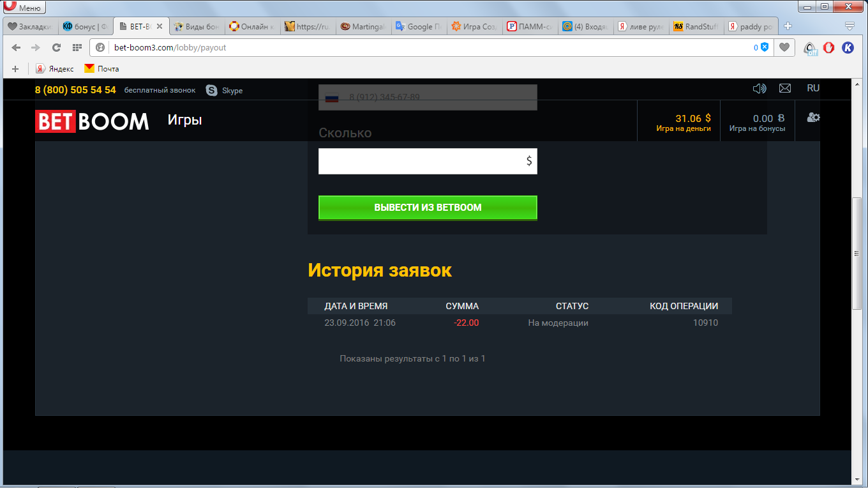Switch to the Онлайн tab
This screenshot has height=488, width=868.
(x=252, y=27)
